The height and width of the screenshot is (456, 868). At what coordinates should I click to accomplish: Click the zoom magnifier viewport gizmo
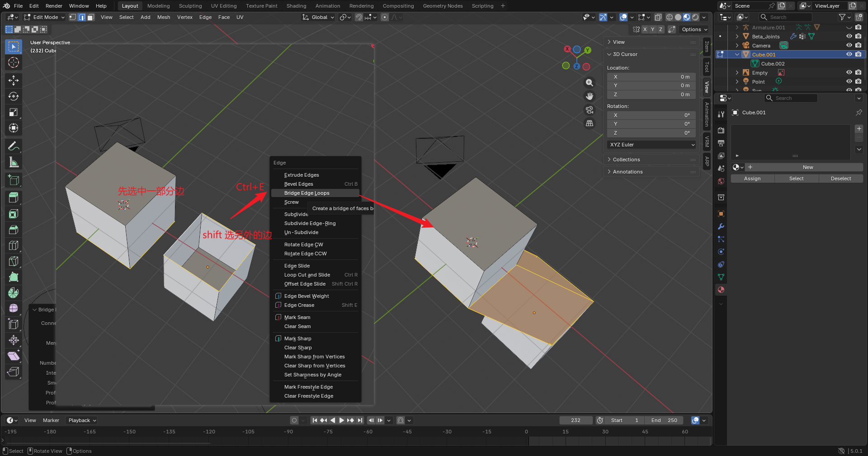[x=590, y=83]
